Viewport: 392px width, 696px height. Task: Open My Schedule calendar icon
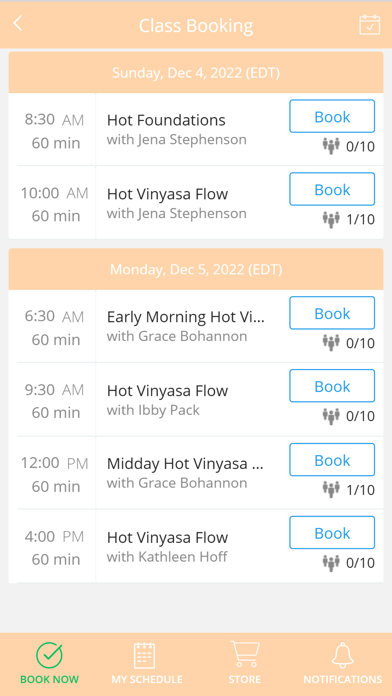coord(145,655)
